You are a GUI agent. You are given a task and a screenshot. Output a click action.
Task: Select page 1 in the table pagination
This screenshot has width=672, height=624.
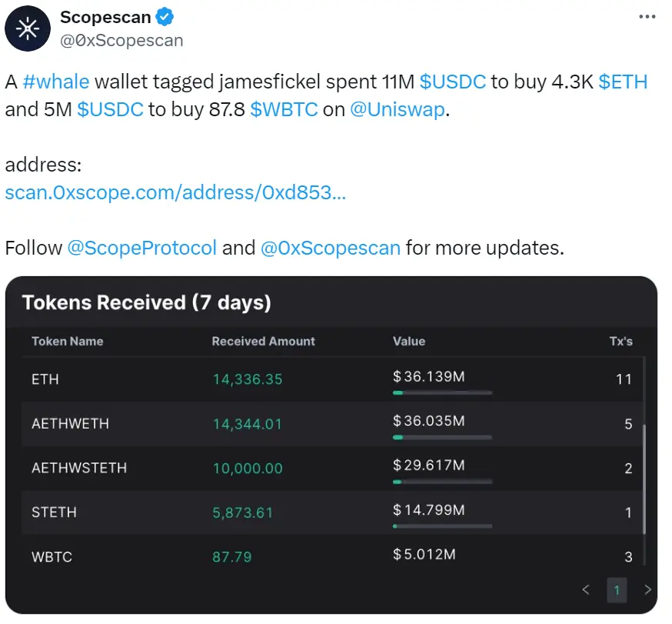tap(617, 590)
